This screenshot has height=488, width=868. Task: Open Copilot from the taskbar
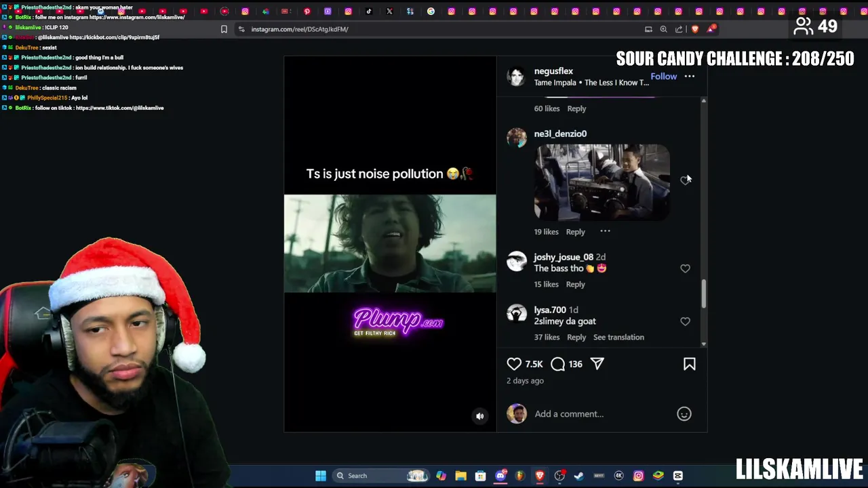(x=441, y=476)
